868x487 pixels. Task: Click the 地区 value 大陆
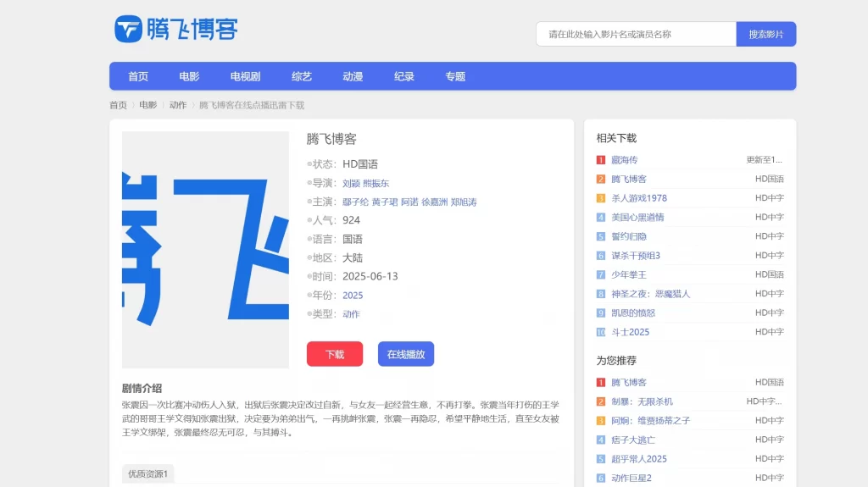(353, 257)
